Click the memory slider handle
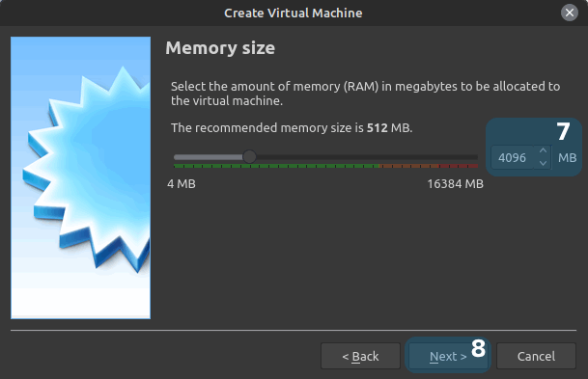This screenshot has width=588, height=379. click(249, 156)
